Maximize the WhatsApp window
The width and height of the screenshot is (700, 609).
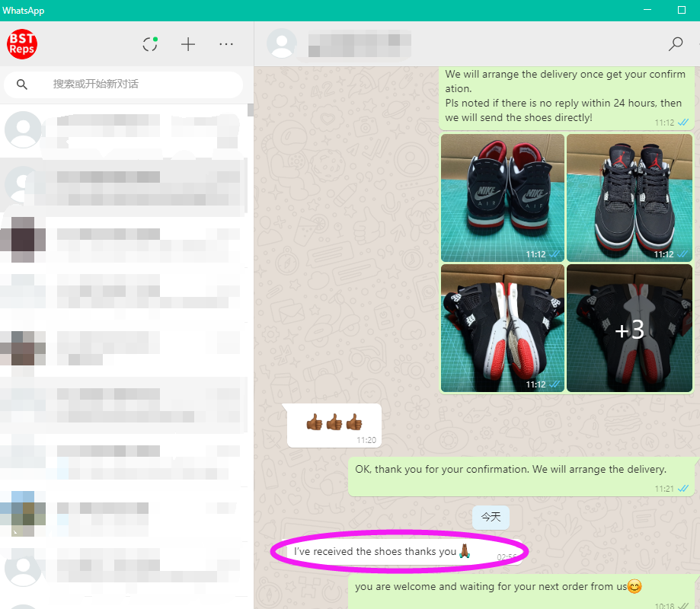(x=681, y=10)
